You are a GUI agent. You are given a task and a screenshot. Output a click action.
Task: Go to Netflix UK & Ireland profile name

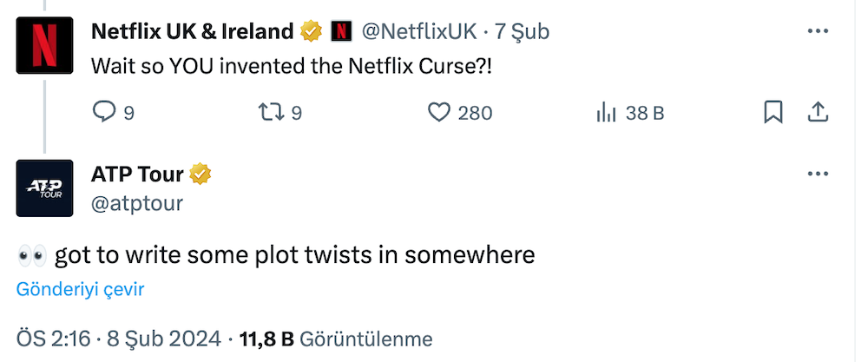(192, 32)
